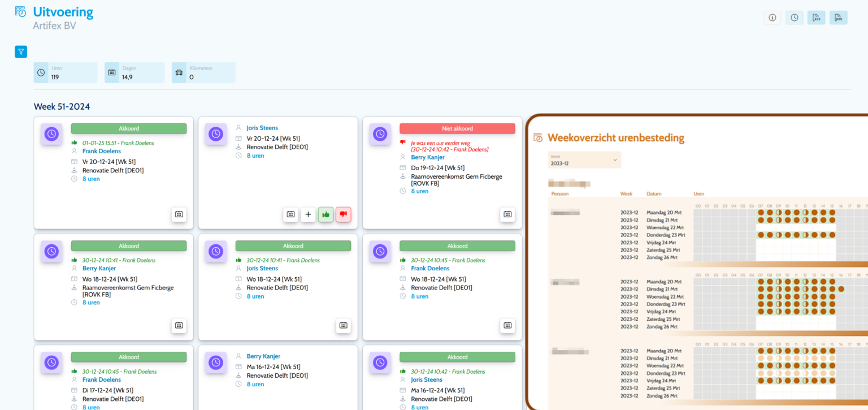
Task: Open the filter icon below the Uitvoering title
Action: coord(21,51)
